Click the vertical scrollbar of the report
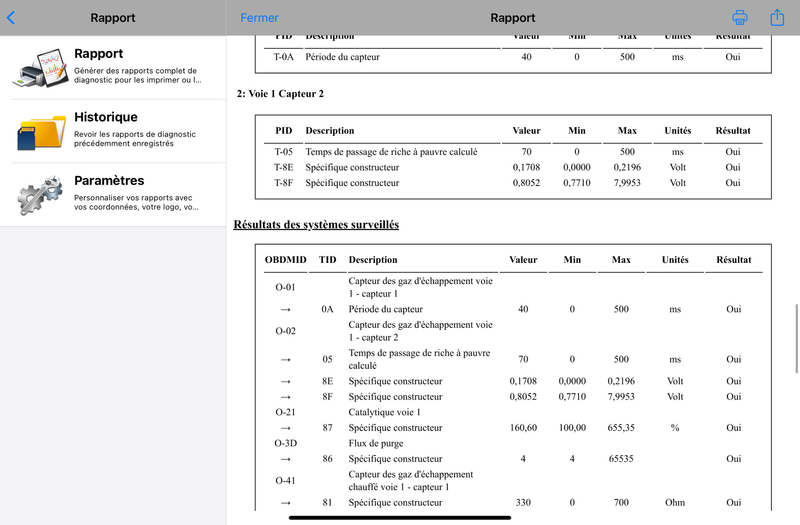 click(796, 339)
